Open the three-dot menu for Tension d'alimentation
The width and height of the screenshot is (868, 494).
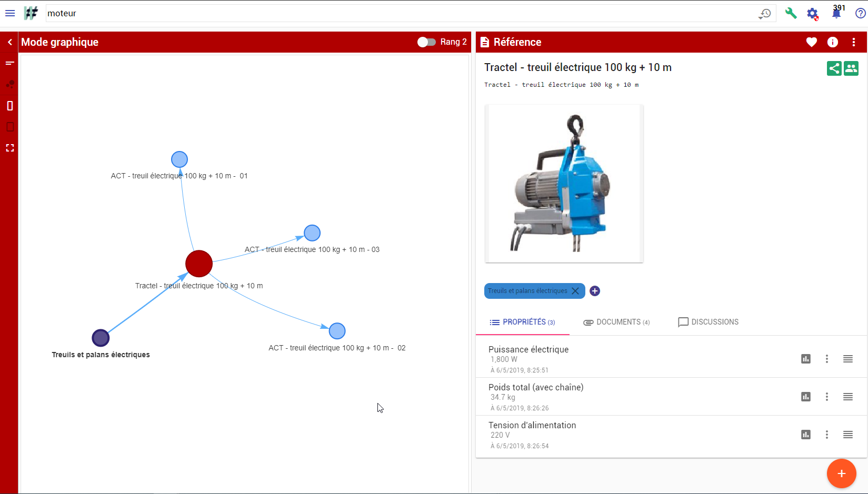pos(827,435)
